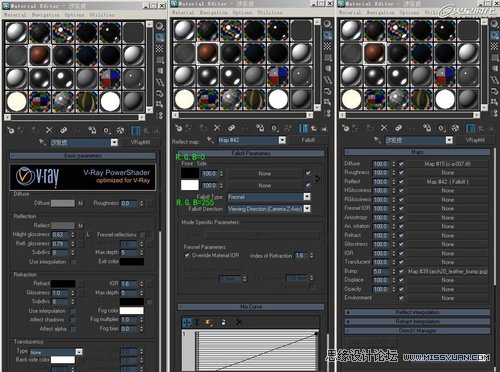Click Sample Type sphere icon in left window
Viewport: 500px width, 372px height.
(160, 26)
